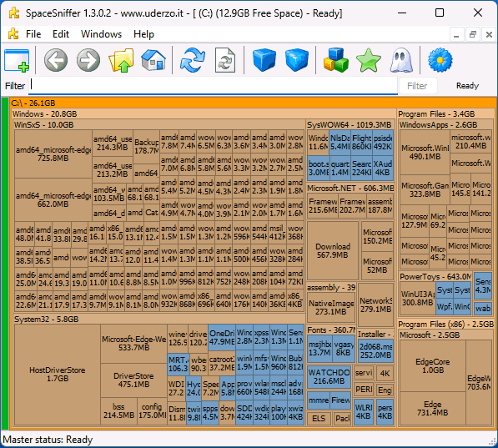Viewport: 498px width, 448px height.
Task: Select the EdgeW 703.6M block
Action: click(x=479, y=383)
